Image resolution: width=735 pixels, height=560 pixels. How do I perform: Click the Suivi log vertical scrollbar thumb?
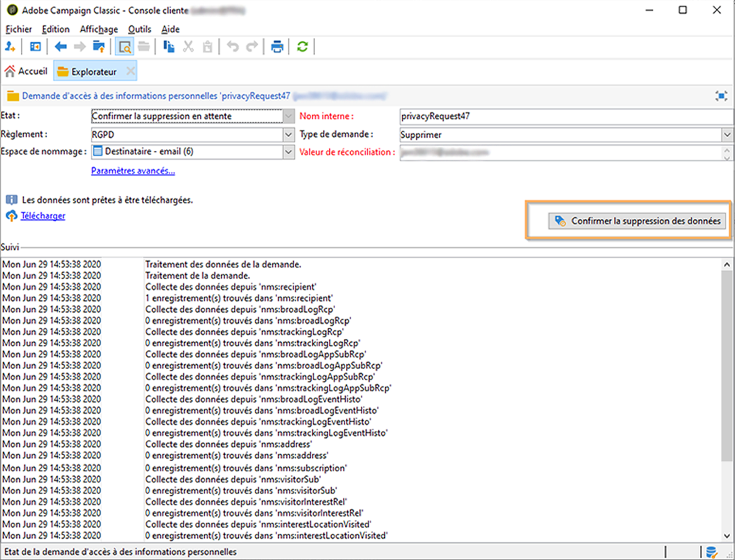click(x=727, y=366)
